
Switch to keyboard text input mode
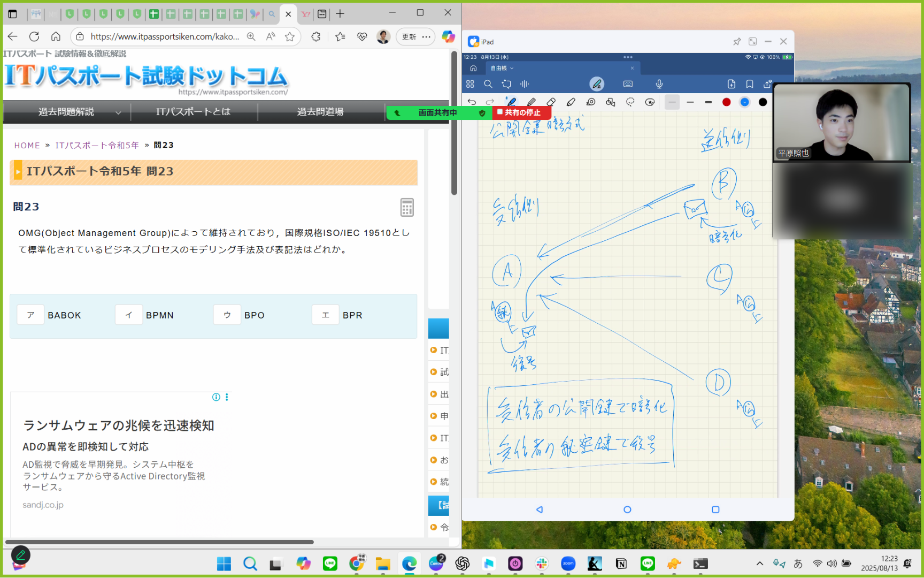tap(628, 84)
